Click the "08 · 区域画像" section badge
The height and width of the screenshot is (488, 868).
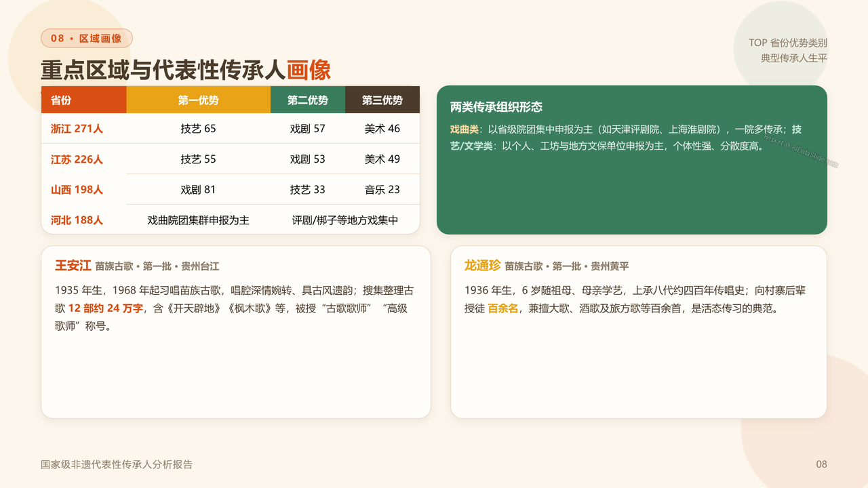pos(87,39)
